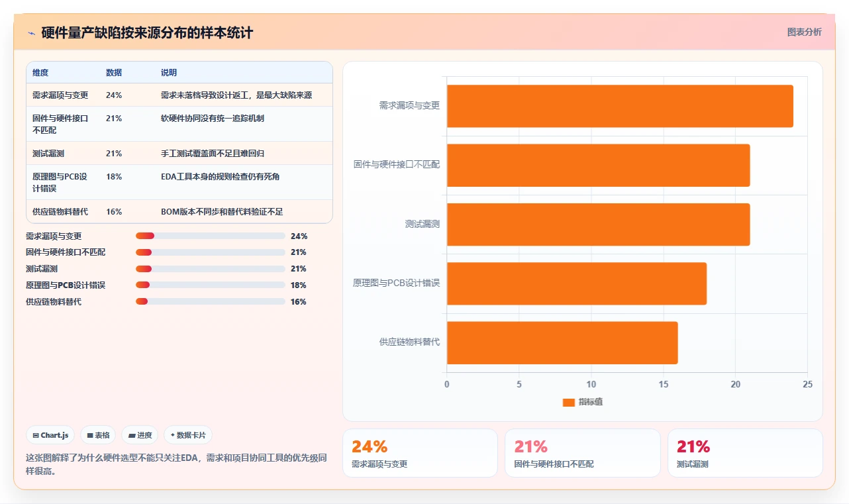Viewport: 849px width, 504px height.
Task: Click the 18% table data cell
Action: [x=114, y=177]
